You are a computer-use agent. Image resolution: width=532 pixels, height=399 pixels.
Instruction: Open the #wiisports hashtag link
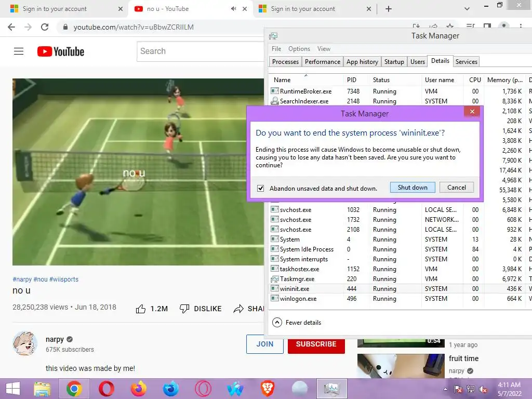[x=64, y=279]
